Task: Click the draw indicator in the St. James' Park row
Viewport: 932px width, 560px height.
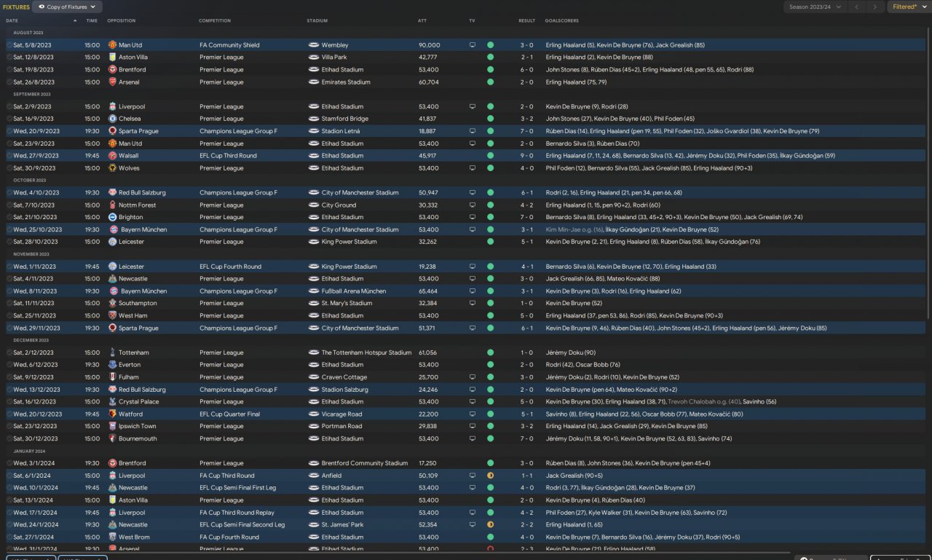Action: coord(490,525)
